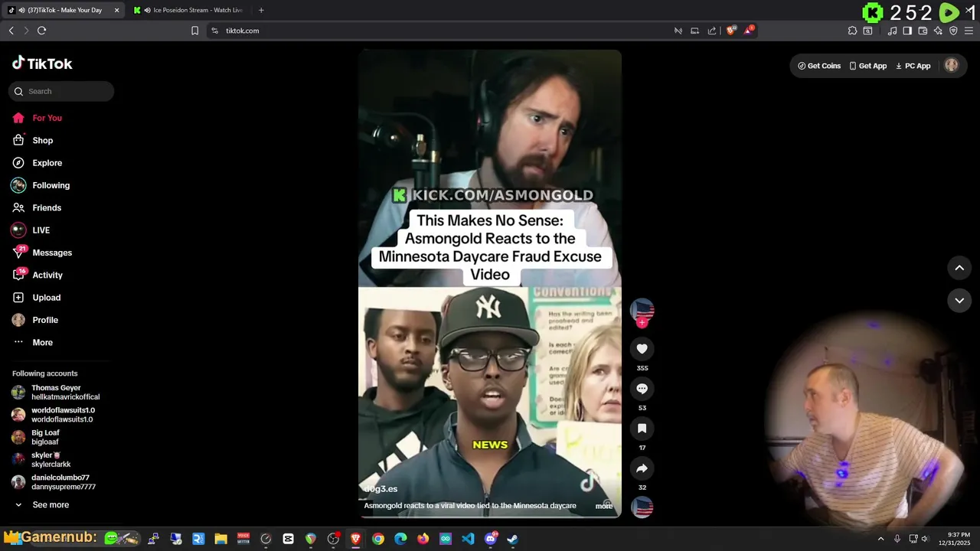980x551 pixels.
Task: Open dog3.es creator name on video
Action: (381, 489)
